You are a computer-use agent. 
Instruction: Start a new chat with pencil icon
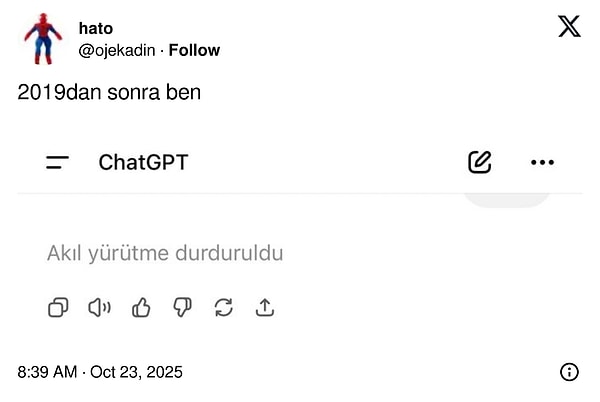click(x=480, y=162)
